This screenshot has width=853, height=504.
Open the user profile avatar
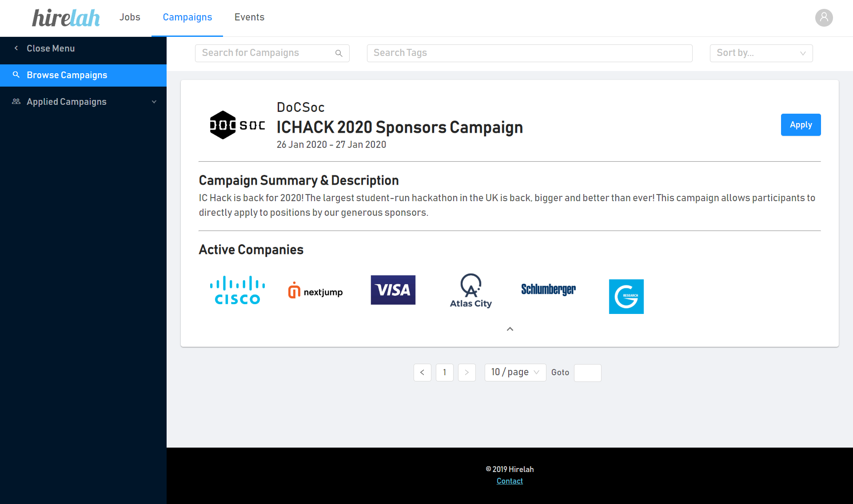pos(824,18)
